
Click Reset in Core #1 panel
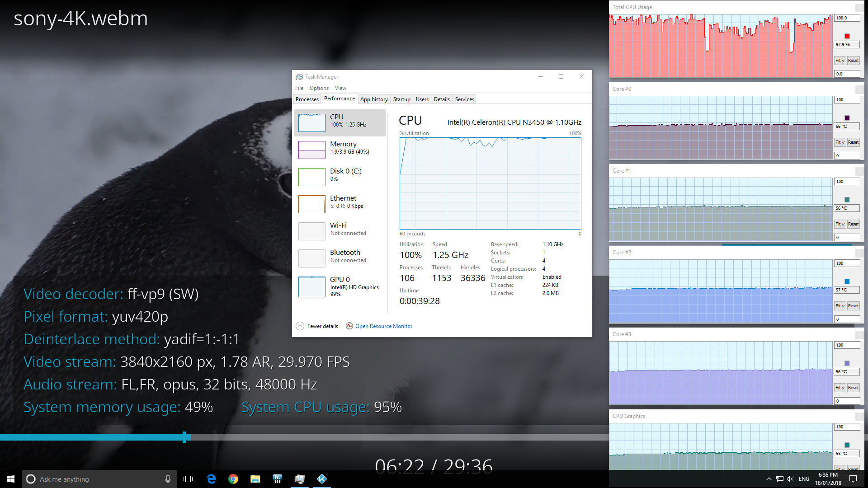pos(853,224)
